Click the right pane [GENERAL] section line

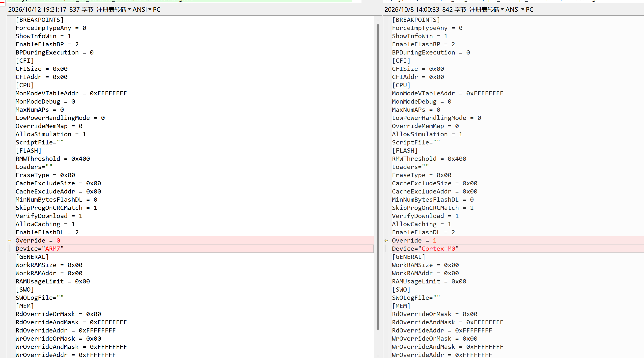[x=409, y=257]
